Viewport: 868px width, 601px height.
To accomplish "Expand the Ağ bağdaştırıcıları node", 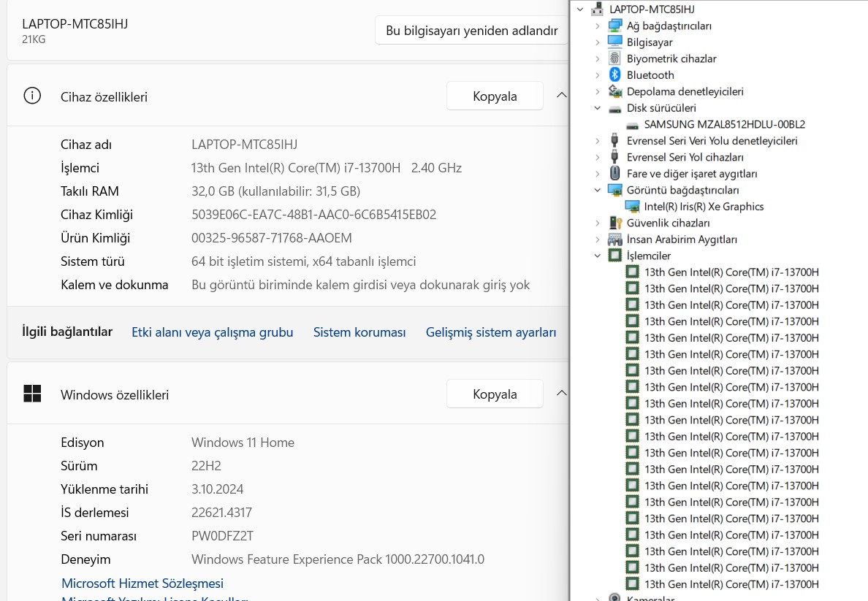I will click(598, 26).
